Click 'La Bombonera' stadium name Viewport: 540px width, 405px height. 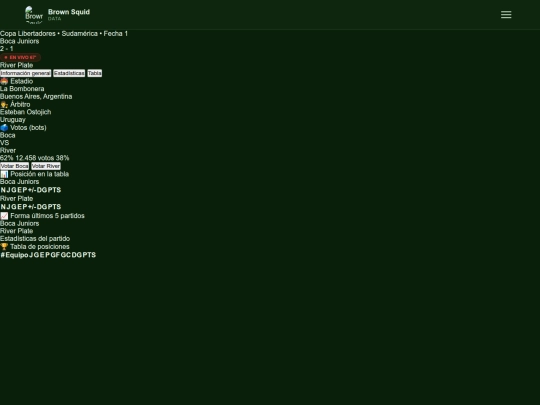click(22, 89)
